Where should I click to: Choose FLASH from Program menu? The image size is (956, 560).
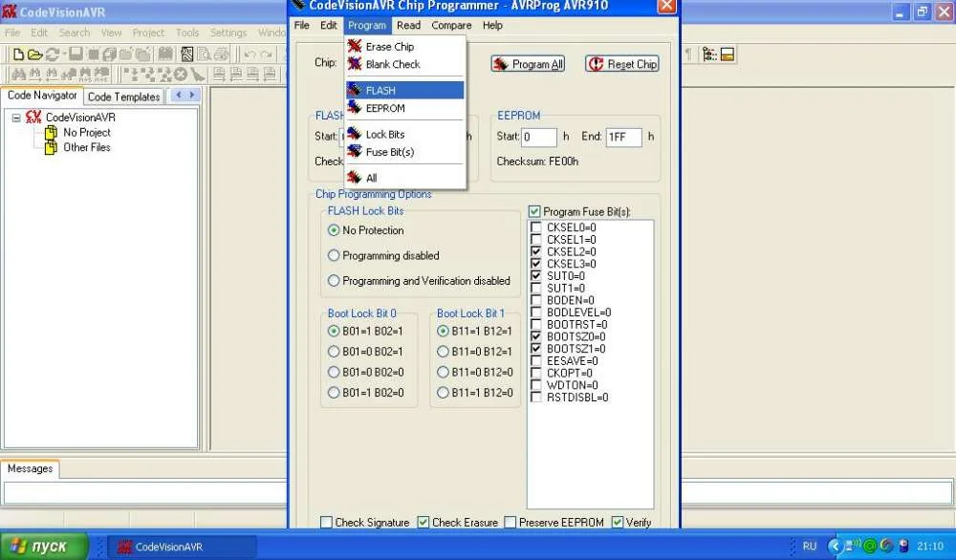click(404, 90)
